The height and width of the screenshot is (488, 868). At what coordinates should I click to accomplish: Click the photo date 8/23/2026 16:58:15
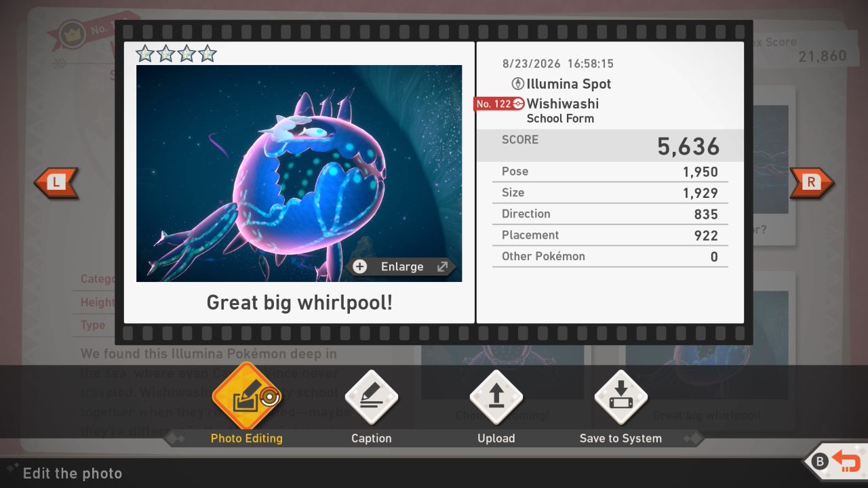(558, 64)
